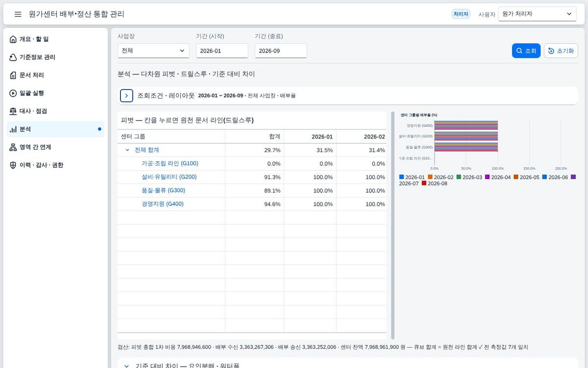Click 전체 합계 2026-01 cell 31.5%
The height and width of the screenshot is (368, 588).
(x=310, y=150)
